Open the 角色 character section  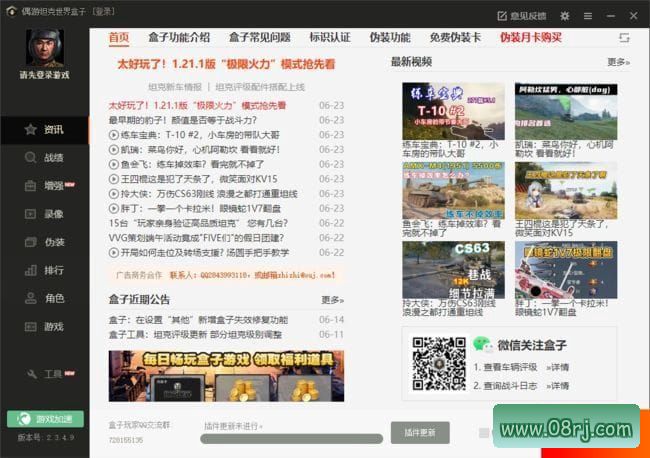44,298
